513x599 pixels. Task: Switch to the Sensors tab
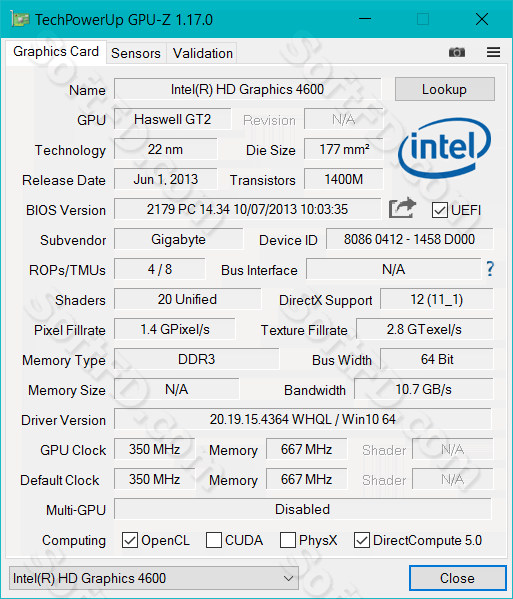(x=136, y=53)
